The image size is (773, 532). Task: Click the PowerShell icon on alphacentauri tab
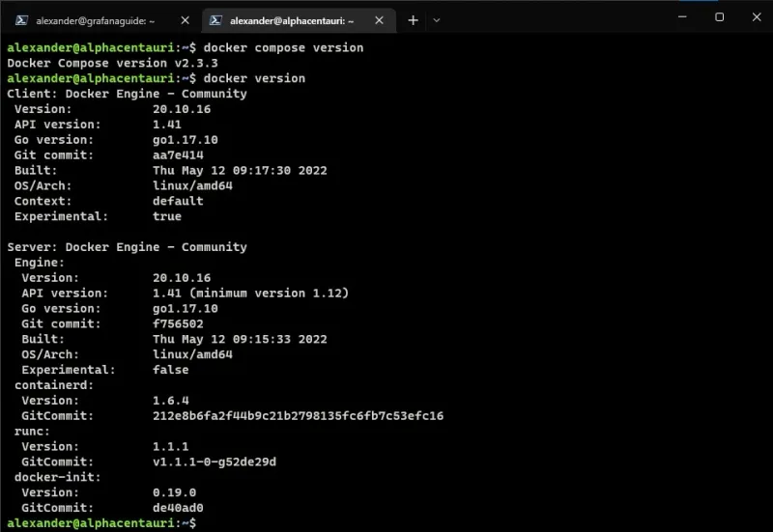[x=215, y=20]
